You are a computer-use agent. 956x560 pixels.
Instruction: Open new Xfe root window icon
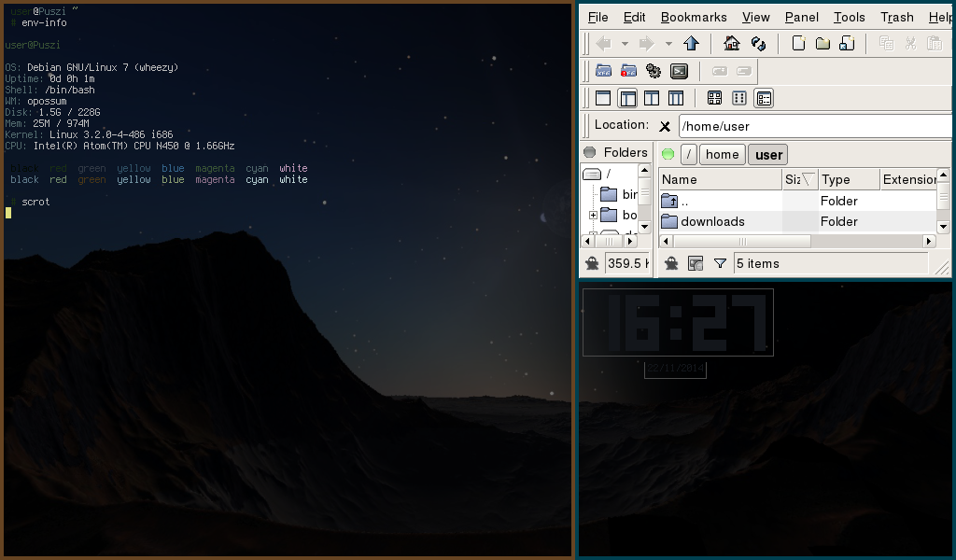coord(628,71)
